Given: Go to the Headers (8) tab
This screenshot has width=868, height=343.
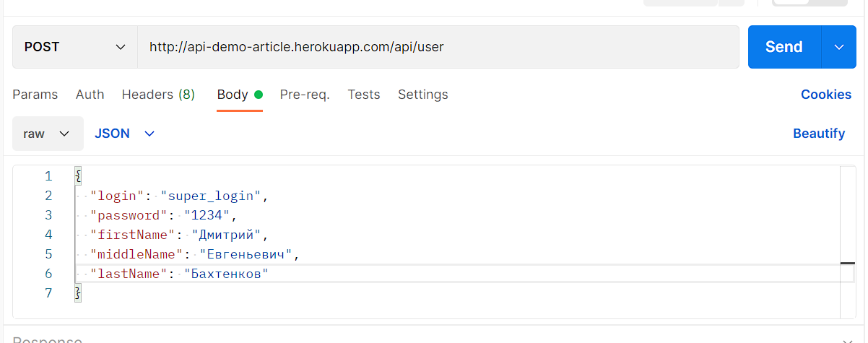Looking at the screenshot, I should click(x=158, y=95).
